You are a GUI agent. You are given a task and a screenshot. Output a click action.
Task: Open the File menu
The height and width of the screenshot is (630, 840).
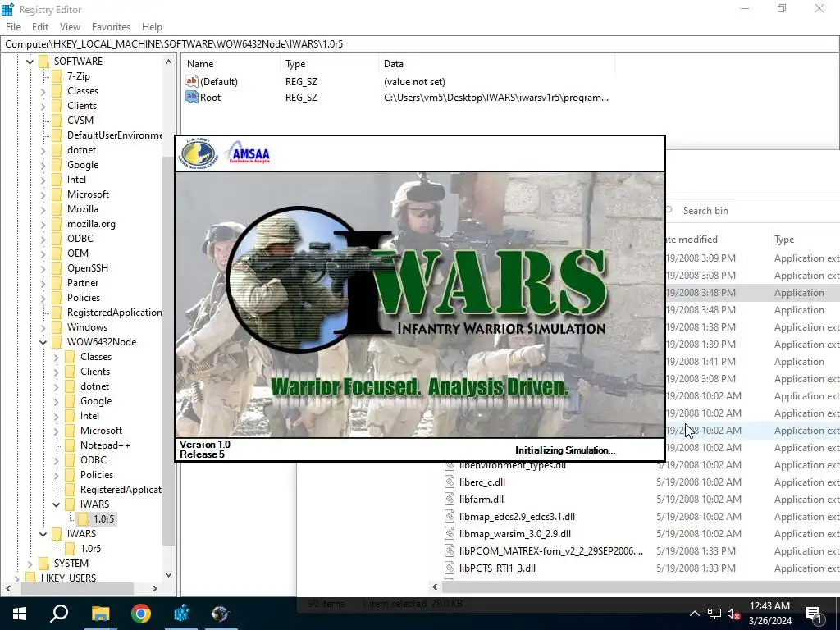13,27
